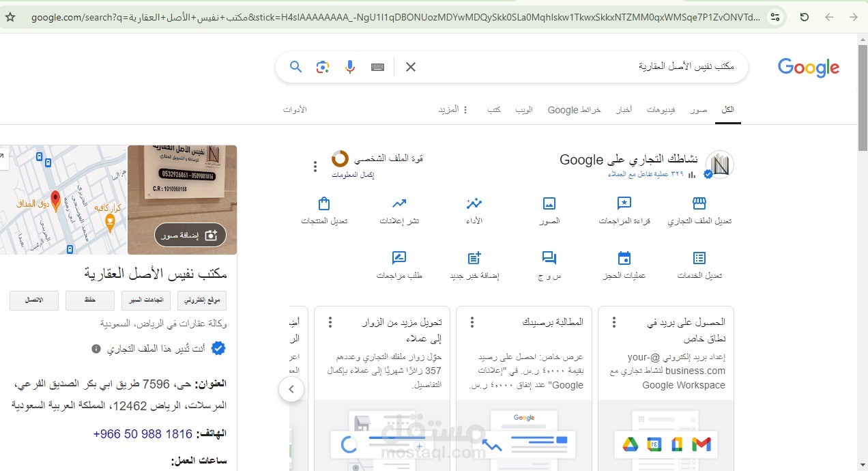
Task: Open قراءة المراجعات reviews icon
Action: (624, 203)
